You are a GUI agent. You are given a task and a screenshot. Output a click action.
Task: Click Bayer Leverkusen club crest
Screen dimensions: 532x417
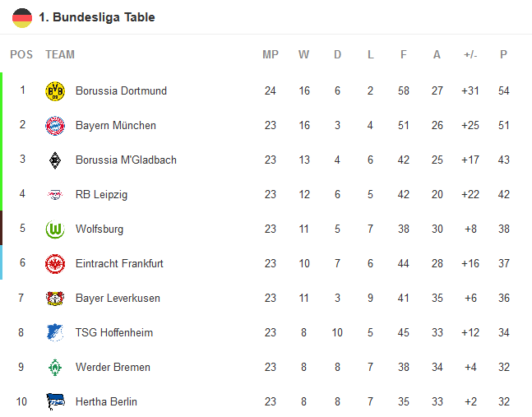point(55,299)
